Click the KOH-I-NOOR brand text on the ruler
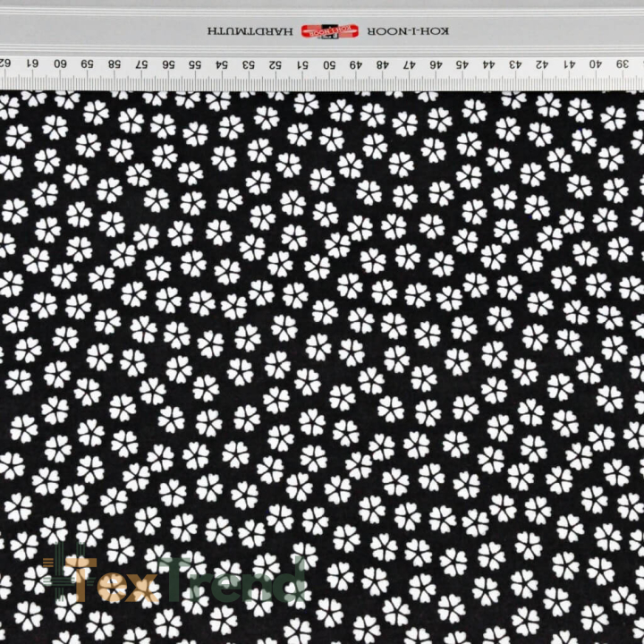The width and height of the screenshot is (644, 644). (x=408, y=31)
